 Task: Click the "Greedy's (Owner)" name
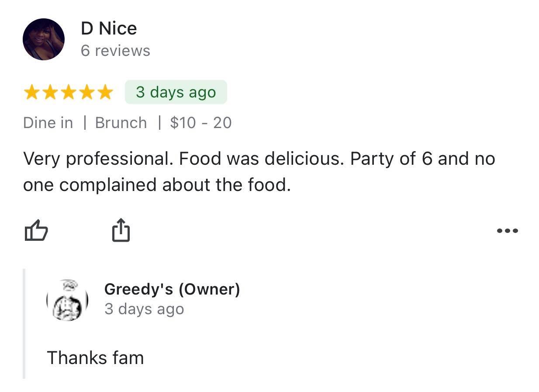pos(172,289)
